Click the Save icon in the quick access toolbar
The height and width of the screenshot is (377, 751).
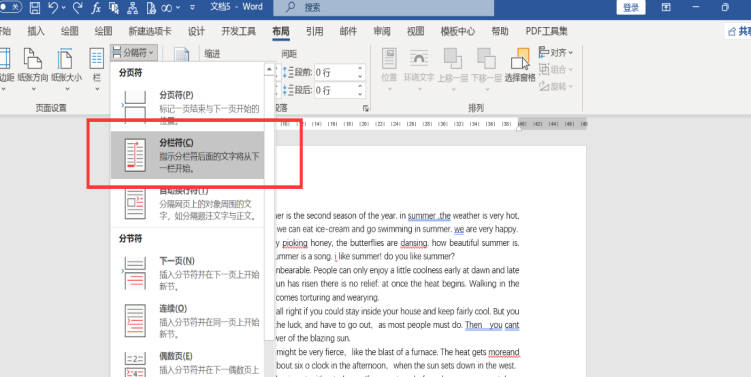tap(35, 7)
